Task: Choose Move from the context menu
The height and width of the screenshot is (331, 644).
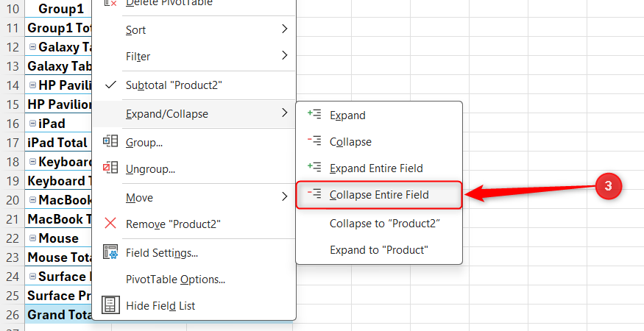Action: 194,198
